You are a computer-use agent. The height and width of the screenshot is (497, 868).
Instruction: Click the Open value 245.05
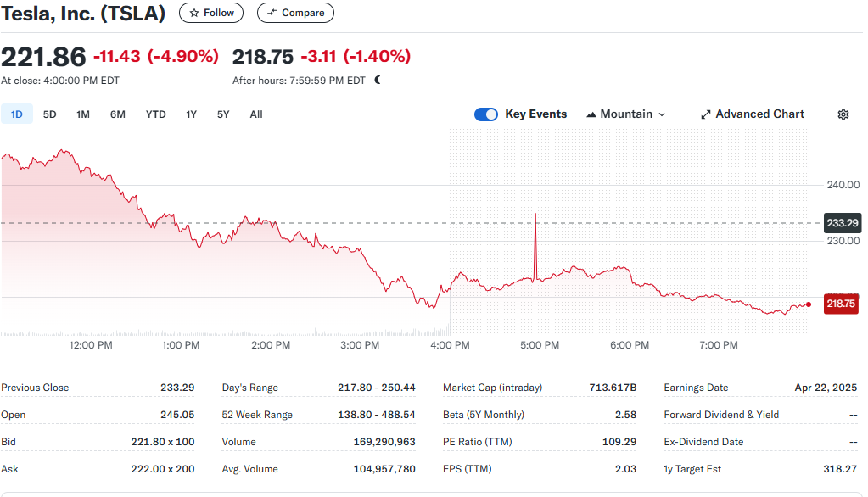point(177,415)
